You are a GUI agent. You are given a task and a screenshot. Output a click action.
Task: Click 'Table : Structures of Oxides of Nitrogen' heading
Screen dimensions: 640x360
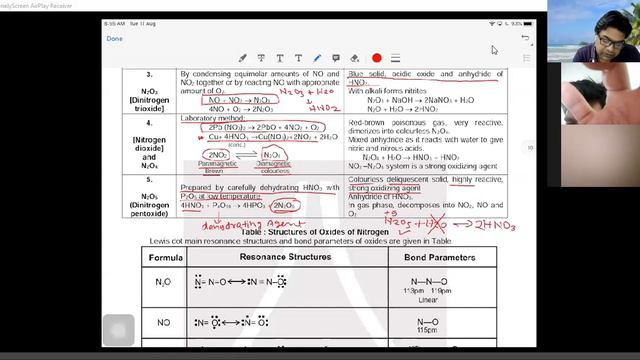point(315,232)
